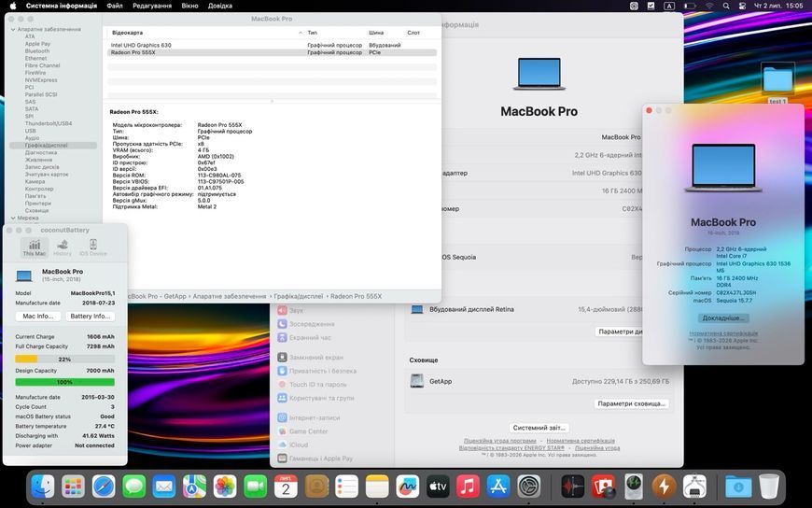This screenshot has height=508, width=812.
Task: Click the System Information chip icon in the Dock
Action: [694, 487]
